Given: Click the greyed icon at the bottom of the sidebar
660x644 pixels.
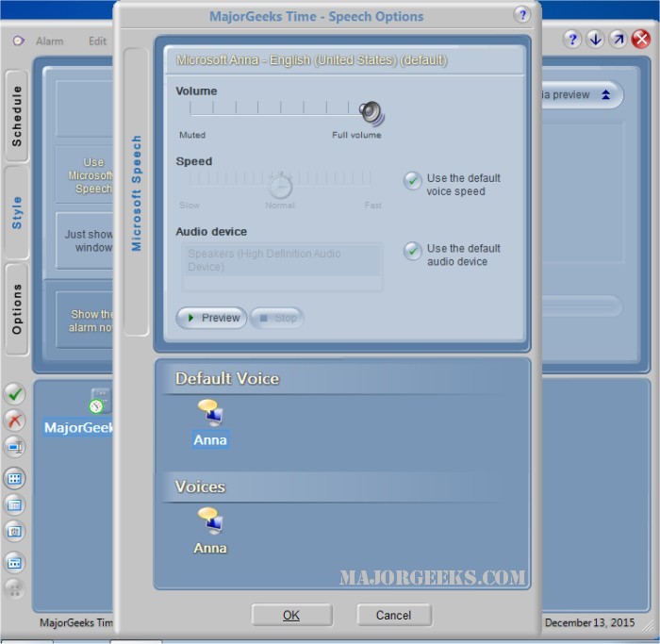Looking at the screenshot, I should coord(15,588).
